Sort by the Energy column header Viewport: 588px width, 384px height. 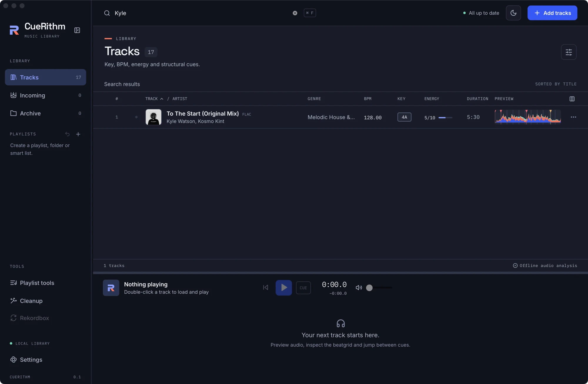pyautogui.click(x=432, y=99)
